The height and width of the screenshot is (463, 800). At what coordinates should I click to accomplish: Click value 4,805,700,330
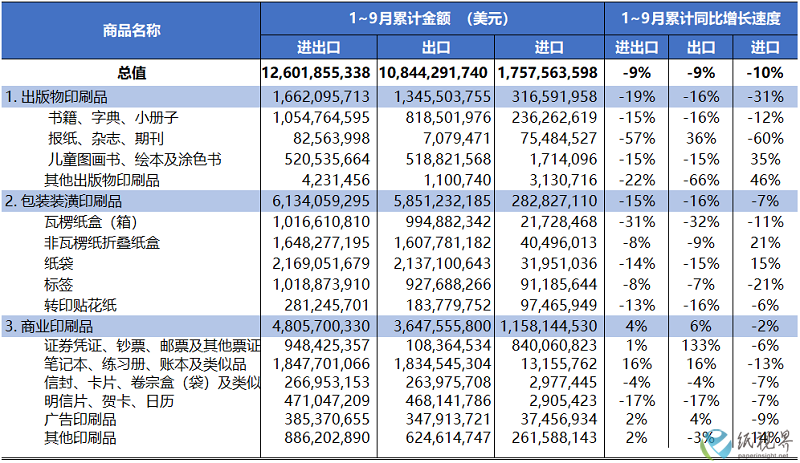pos(321,327)
